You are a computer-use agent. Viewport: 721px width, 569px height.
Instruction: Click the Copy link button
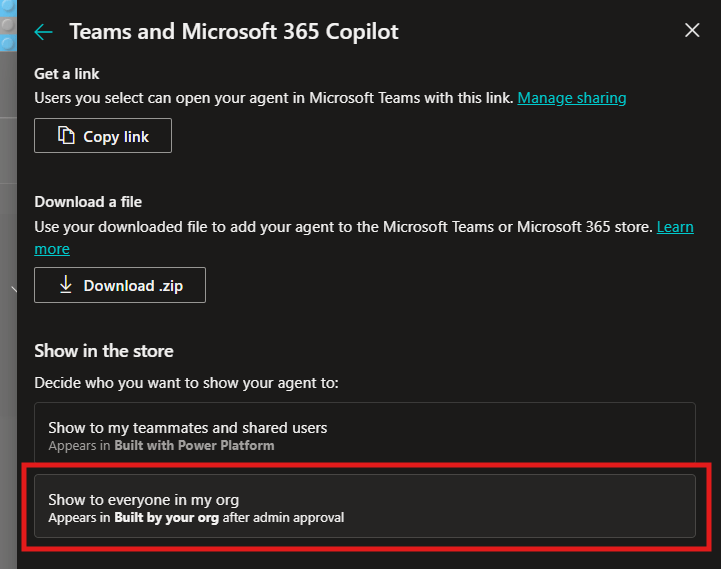point(103,136)
